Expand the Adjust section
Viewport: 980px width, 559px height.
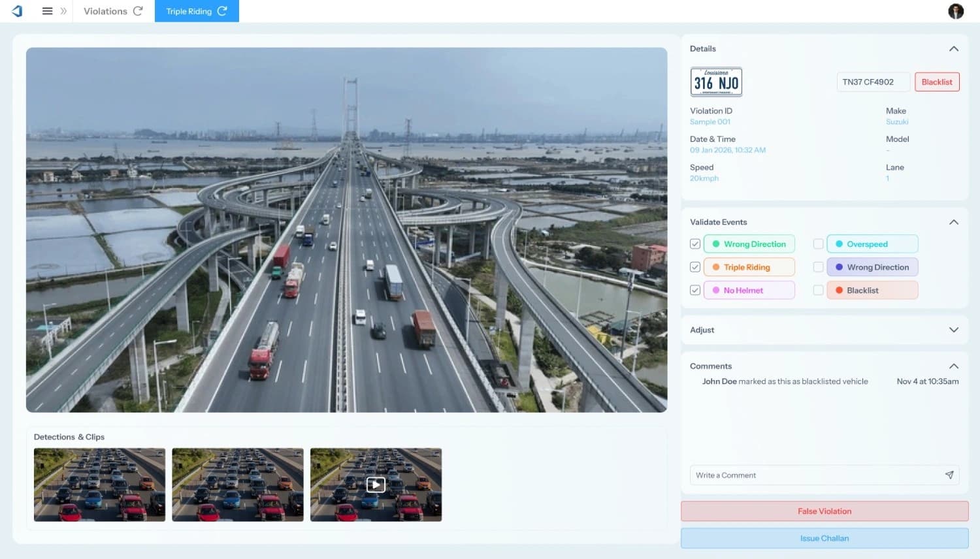(954, 330)
